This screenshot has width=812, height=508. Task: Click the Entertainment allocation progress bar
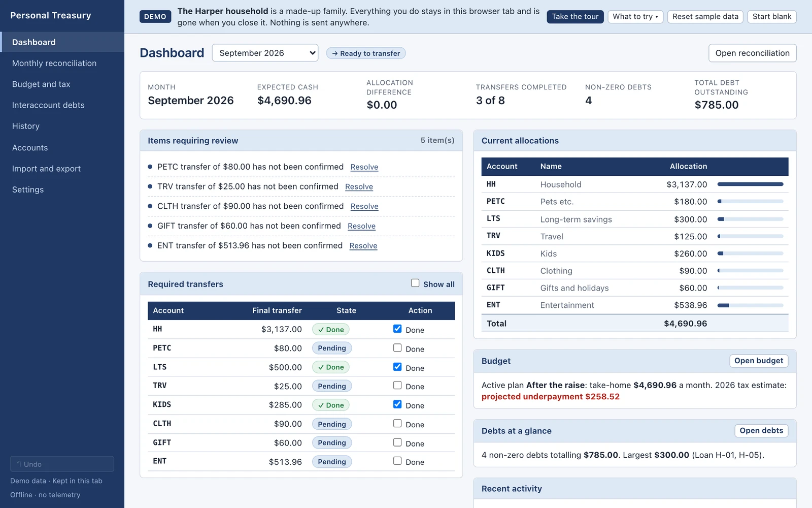click(x=751, y=305)
